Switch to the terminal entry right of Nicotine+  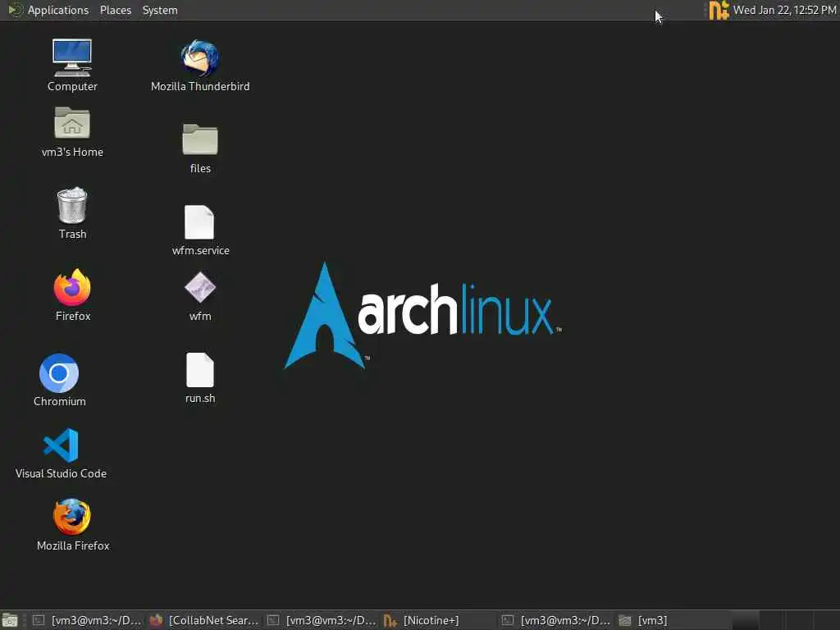click(556, 620)
